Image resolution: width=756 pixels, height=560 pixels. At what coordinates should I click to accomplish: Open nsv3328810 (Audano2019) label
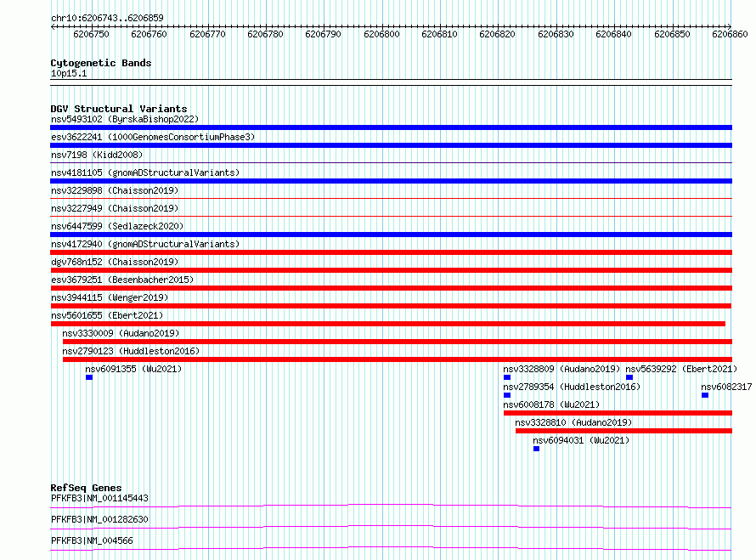pyautogui.click(x=573, y=422)
